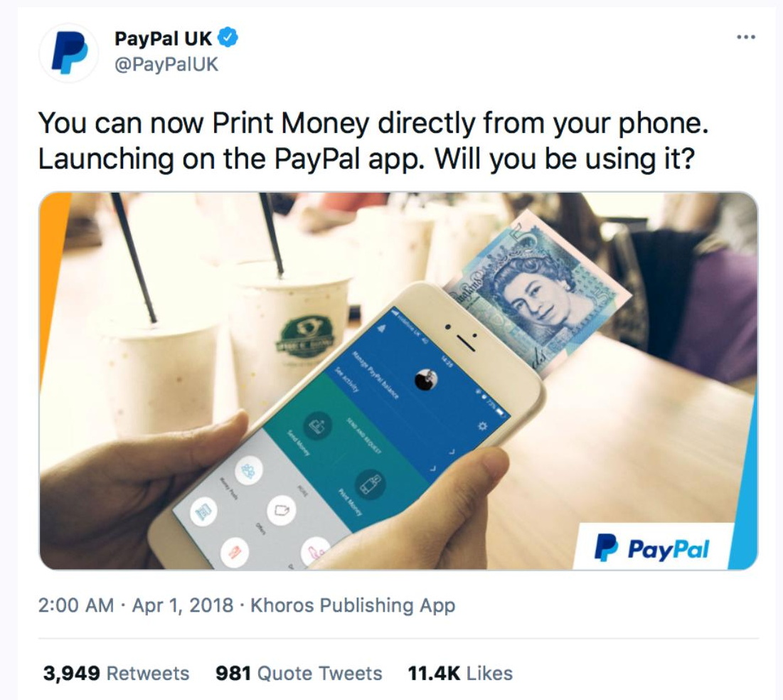
Task: Expand the upper chevron on phone's blue panel
Action: [x=452, y=452]
